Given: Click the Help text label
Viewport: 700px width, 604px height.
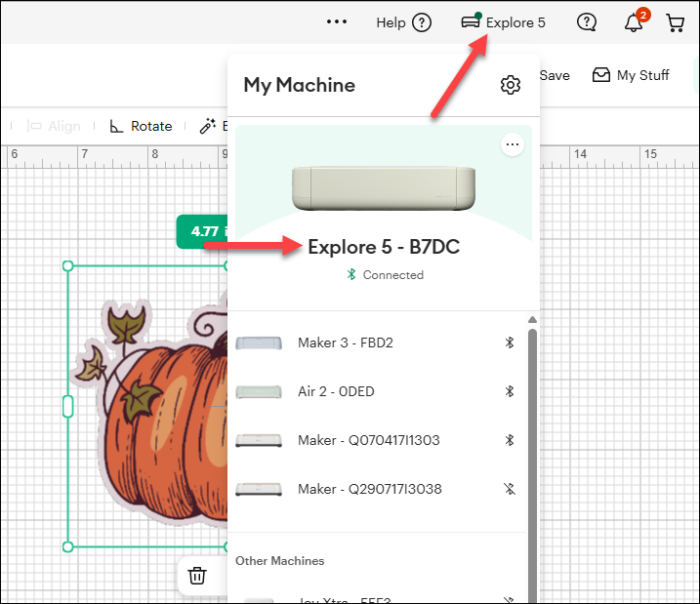Looking at the screenshot, I should click(391, 22).
